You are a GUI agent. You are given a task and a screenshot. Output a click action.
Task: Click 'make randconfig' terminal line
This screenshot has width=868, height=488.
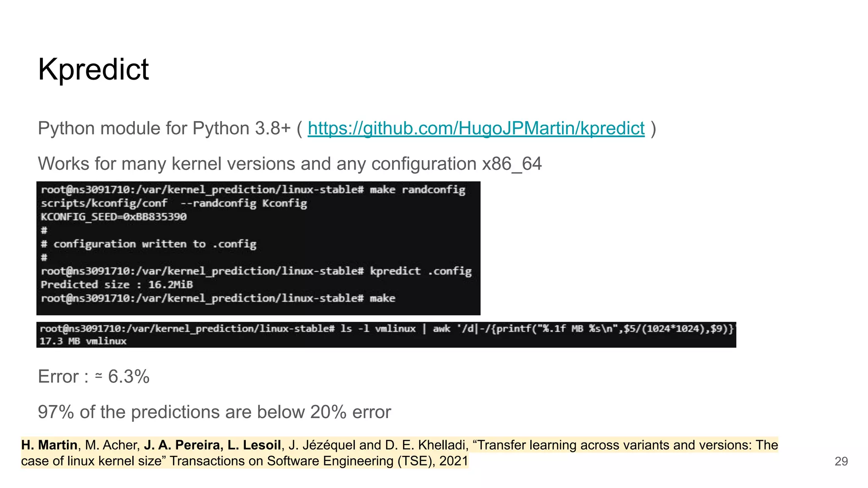pyautogui.click(x=253, y=190)
